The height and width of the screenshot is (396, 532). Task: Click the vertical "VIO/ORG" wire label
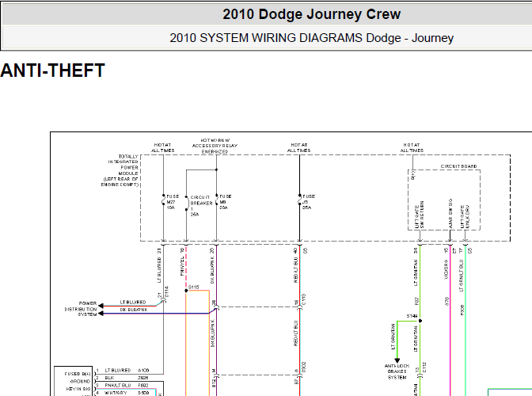point(446,269)
